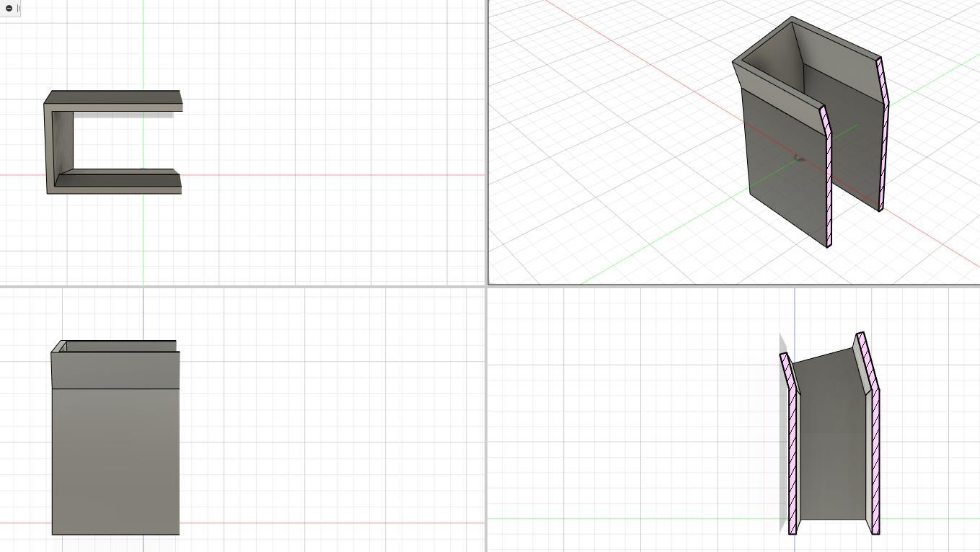
Task: Select the model's large outer side face in the perspective view
Action: (786, 169)
